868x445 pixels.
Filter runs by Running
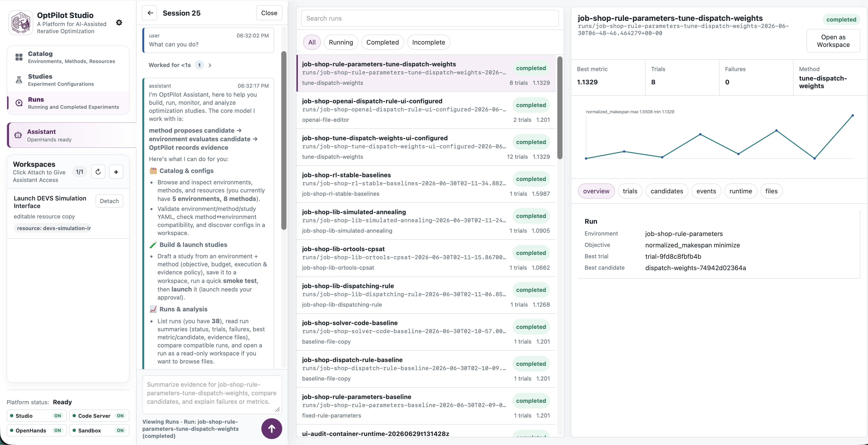click(341, 42)
